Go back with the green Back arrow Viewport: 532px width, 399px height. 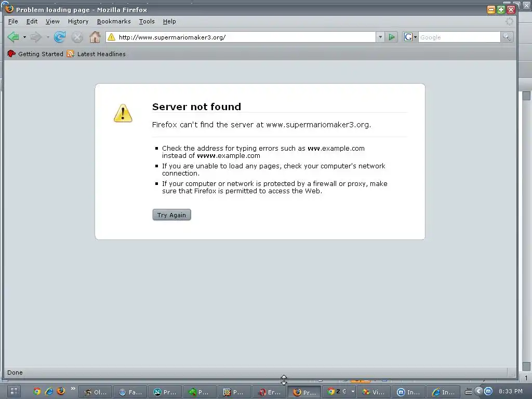tap(13, 37)
